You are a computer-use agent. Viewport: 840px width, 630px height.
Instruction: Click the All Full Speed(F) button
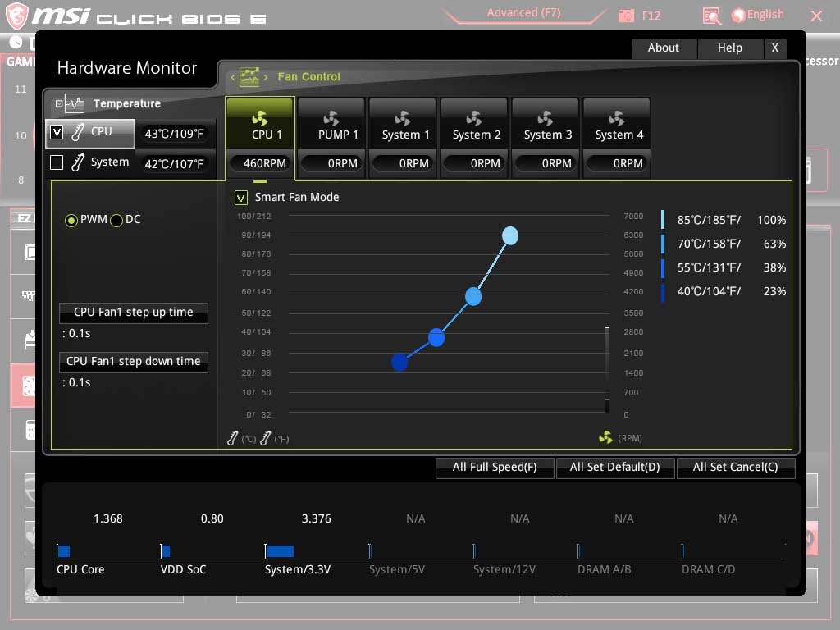pyautogui.click(x=495, y=467)
